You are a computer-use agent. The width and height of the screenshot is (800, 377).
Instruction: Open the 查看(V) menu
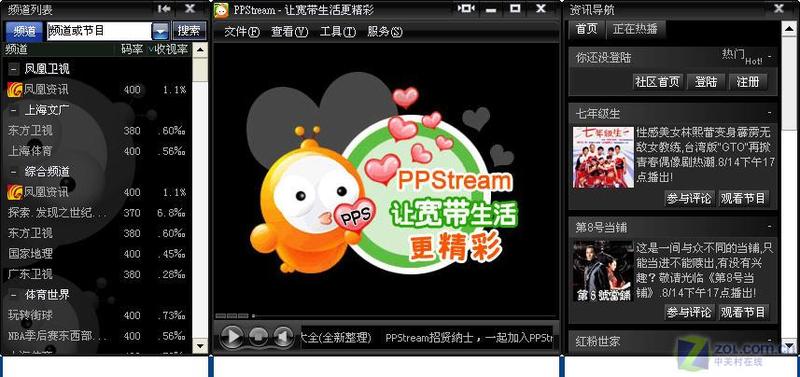pos(290,32)
